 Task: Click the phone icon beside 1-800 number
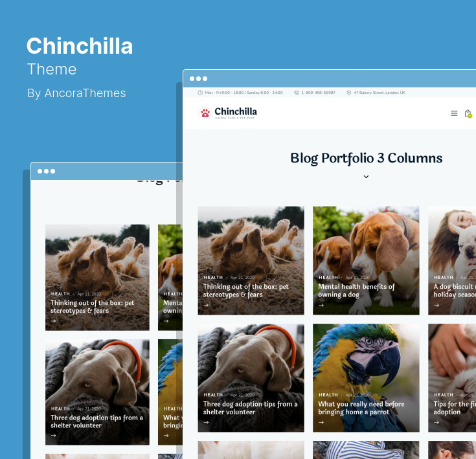tap(297, 93)
